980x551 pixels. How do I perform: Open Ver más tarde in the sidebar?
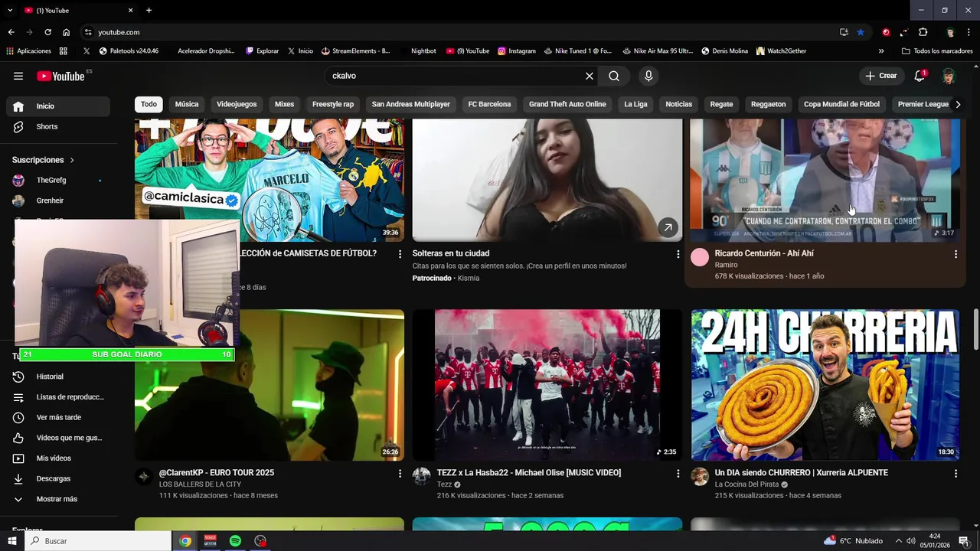[58, 417]
